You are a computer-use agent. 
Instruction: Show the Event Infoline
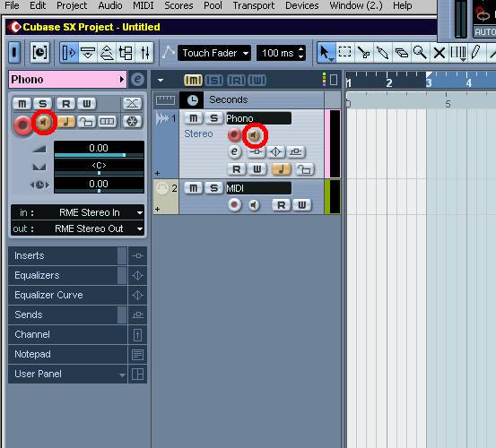click(x=88, y=53)
